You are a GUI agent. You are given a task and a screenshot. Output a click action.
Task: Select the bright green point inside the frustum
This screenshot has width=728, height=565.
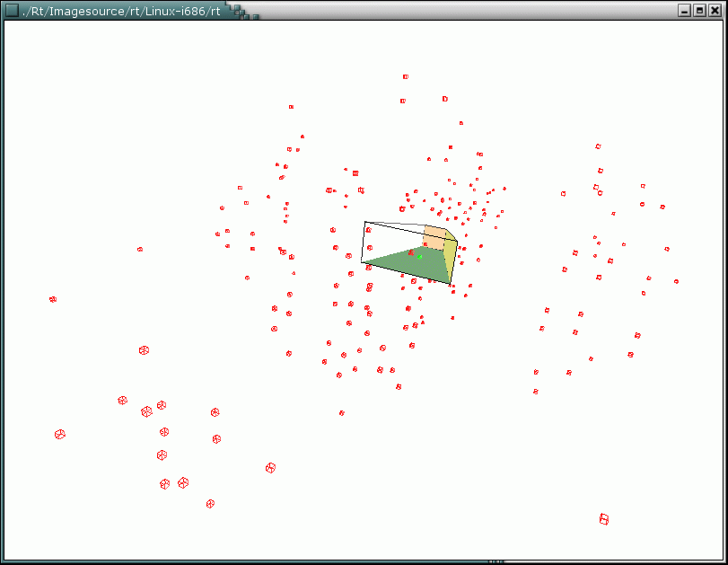pos(419,256)
